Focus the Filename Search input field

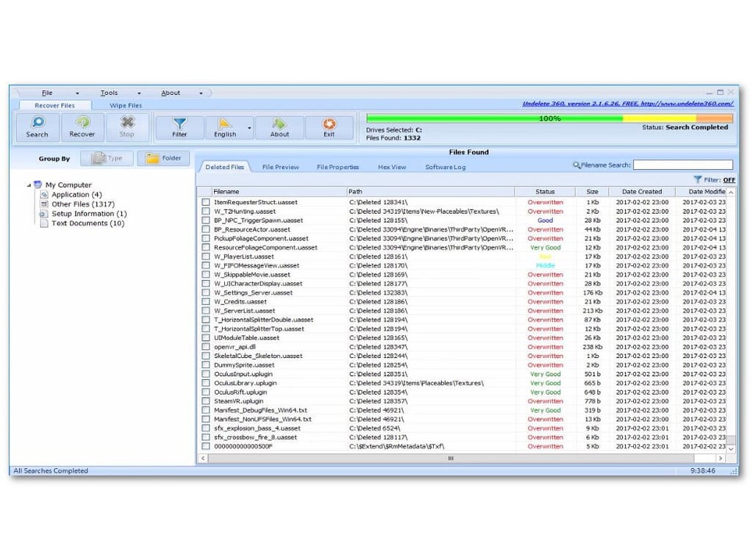683,165
